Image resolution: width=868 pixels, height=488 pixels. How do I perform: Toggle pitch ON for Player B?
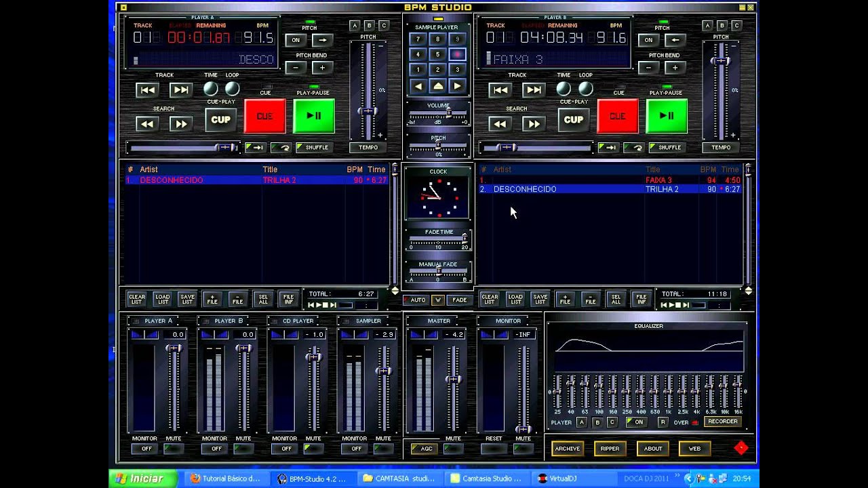tap(648, 40)
